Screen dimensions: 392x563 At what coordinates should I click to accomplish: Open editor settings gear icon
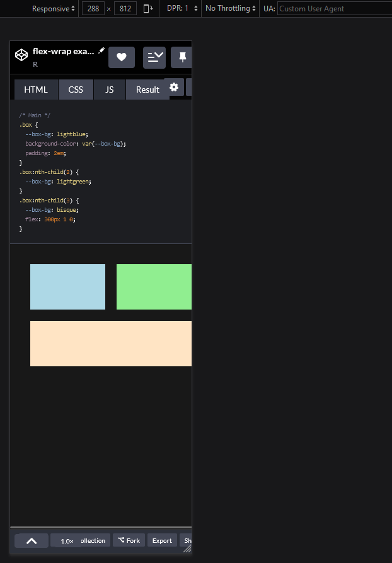click(x=174, y=87)
